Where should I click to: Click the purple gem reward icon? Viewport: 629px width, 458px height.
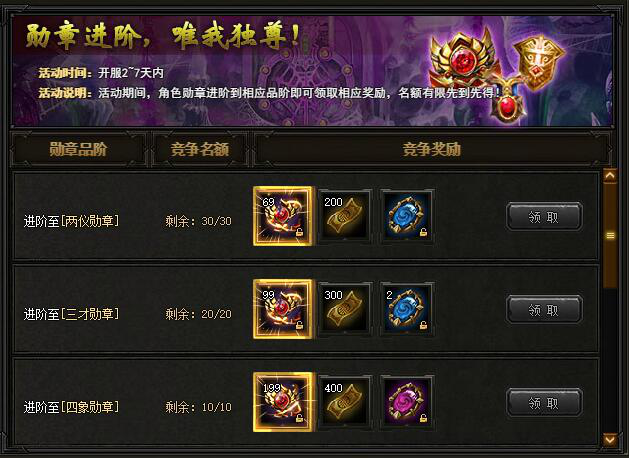[407, 402]
